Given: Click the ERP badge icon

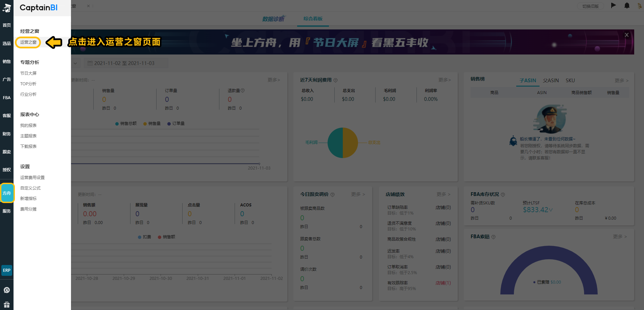Looking at the screenshot, I should [7, 270].
